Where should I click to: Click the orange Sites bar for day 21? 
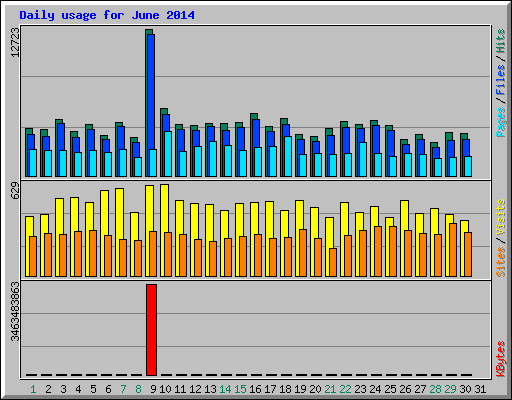tap(333, 262)
